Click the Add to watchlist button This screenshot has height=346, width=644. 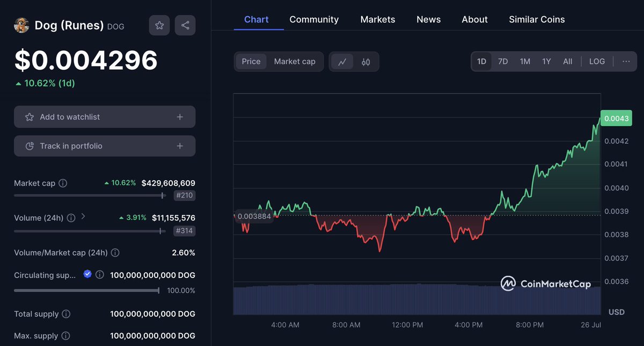[x=105, y=117]
